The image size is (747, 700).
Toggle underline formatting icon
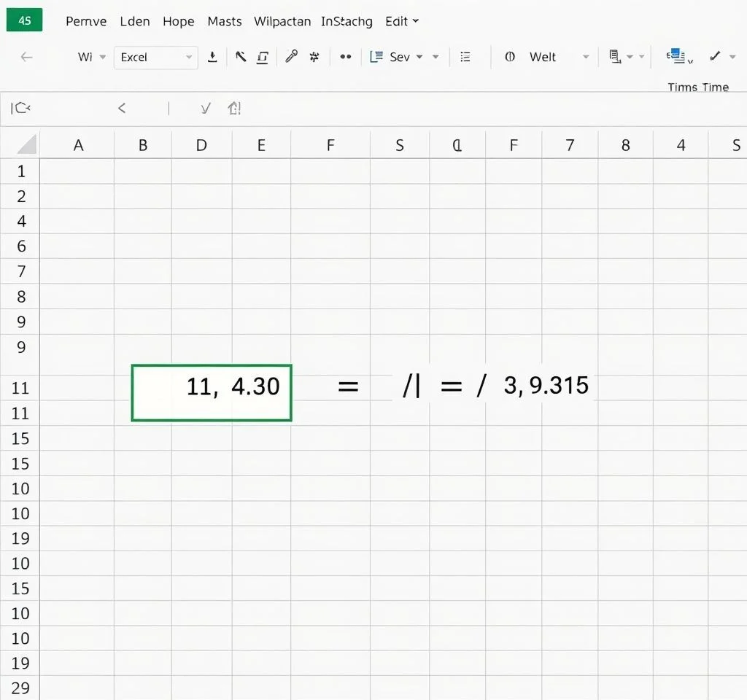pyautogui.click(x=263, y=57)
